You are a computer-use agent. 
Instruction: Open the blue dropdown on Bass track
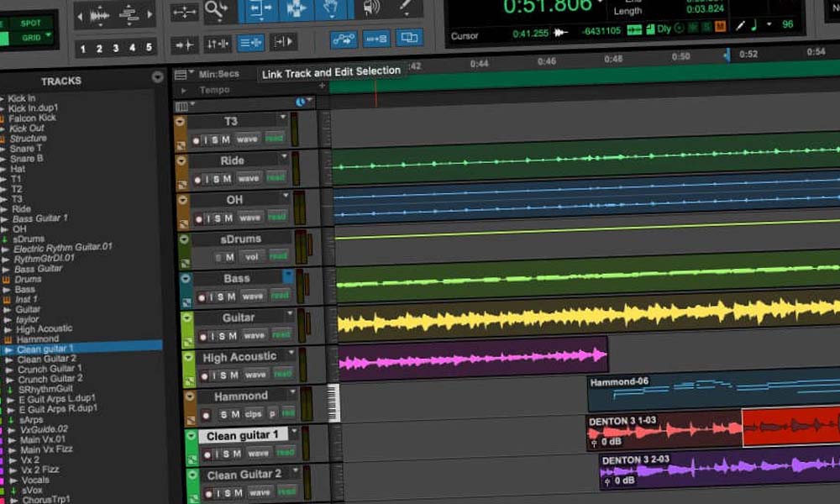[x=288, y=276]
